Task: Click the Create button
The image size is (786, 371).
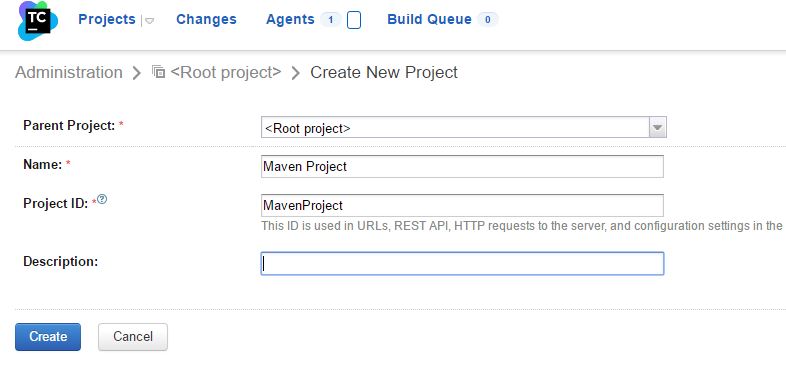Action: pyautogui.click(x=48, y=336)
